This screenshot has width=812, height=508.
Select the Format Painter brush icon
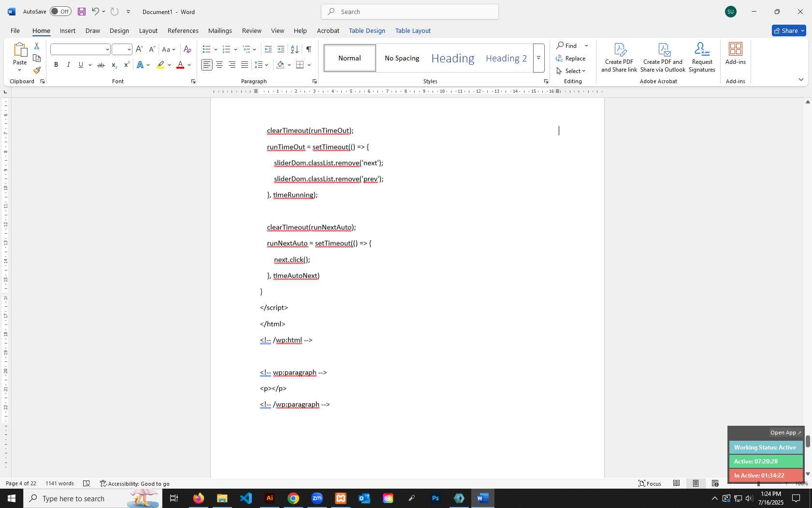pos(37,70)
